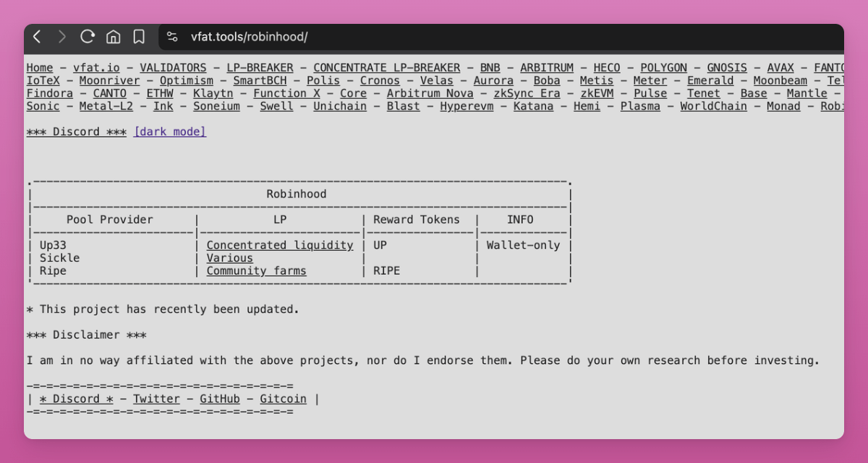Go to the Klaytn chain link

tap(213, 94)
